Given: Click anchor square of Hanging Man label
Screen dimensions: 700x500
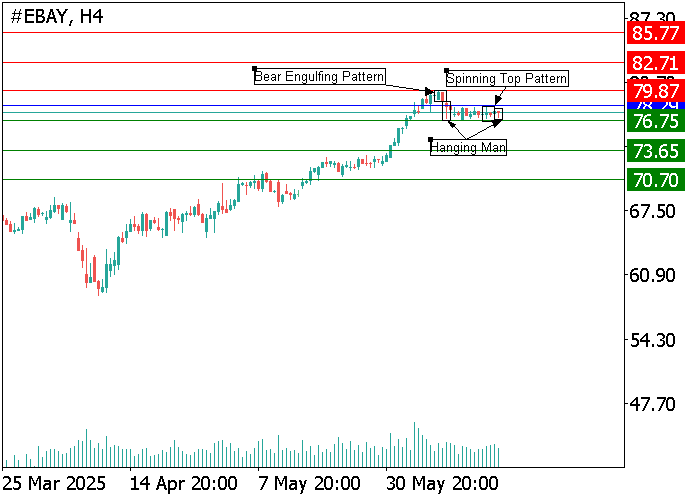Looking at the screenshot, I should (430, 139).
